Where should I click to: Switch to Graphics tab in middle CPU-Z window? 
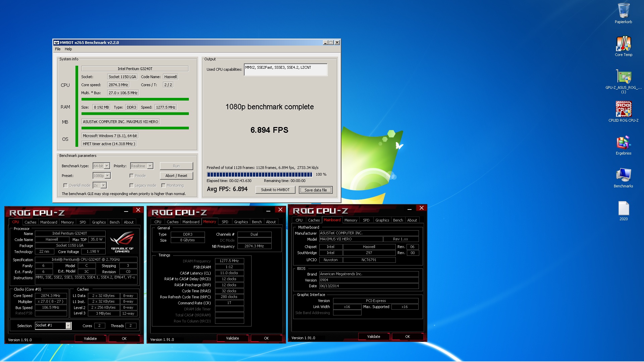pos(241,222)
